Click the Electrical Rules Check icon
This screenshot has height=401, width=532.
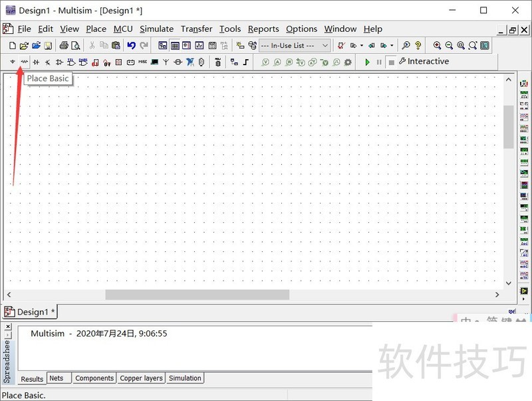pos(340,46)
